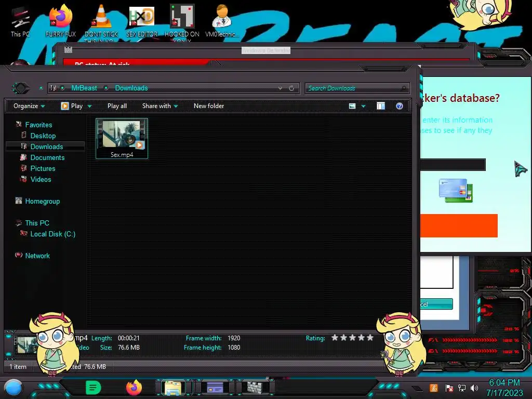The height and width of the screenshot is (399, 532).
Task: Open the Start orb
Action: point(14,388)
